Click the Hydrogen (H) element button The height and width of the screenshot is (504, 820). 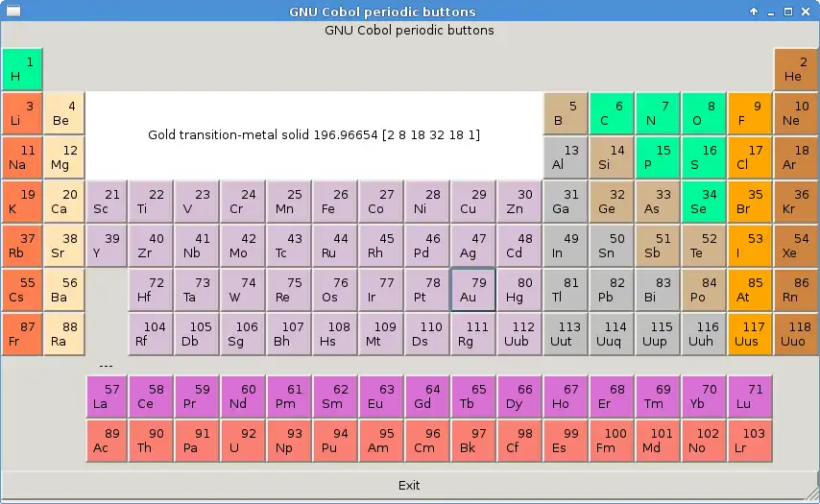point(22,69)
